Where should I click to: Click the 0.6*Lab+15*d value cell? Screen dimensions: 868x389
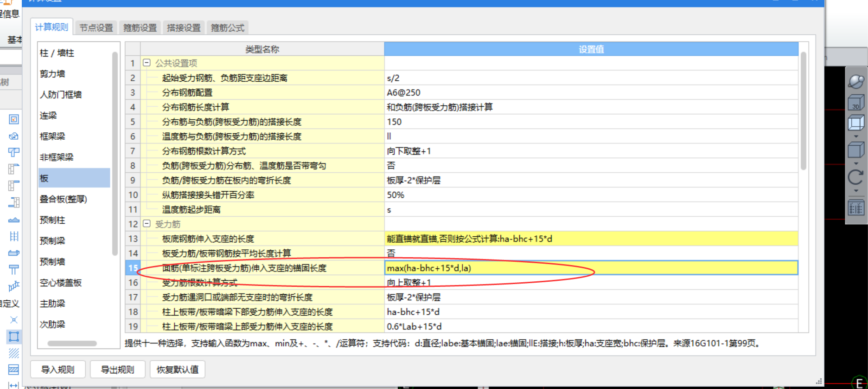tap(591, 326)
